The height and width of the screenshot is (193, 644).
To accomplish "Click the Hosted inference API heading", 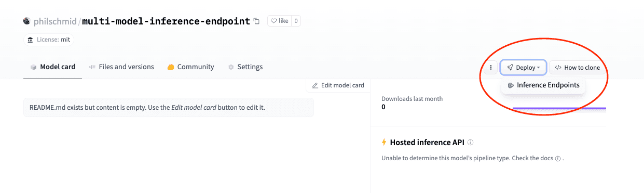I will pyautogui.click(x=427, y=142).
